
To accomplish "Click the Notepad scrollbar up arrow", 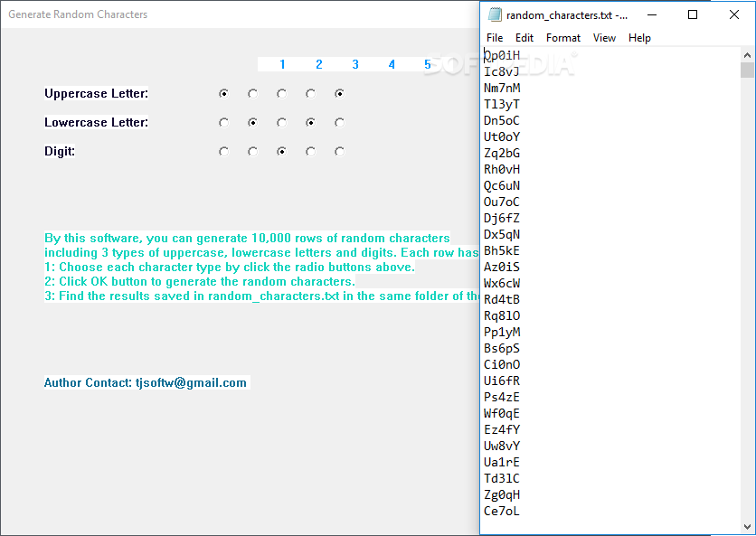I will [x=747, y=55].
